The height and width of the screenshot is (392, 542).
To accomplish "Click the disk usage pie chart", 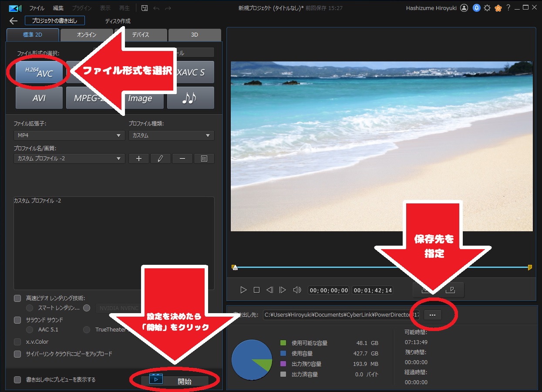I will (252, 359).
